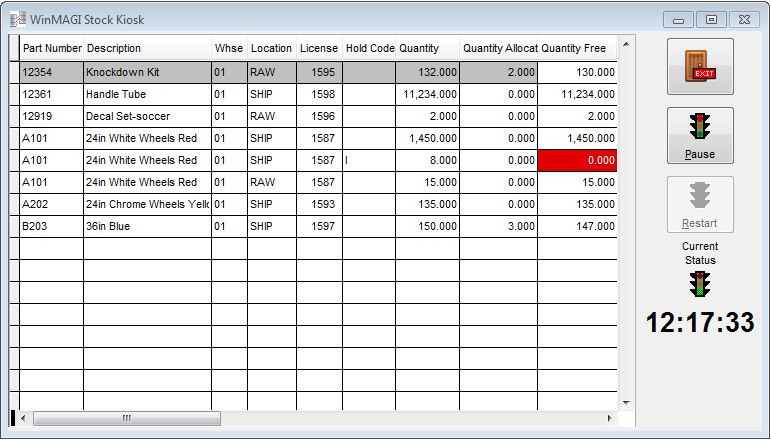This screenshot has height=441, width=771.
Task: Close the Stock Kiosk window
Action: tap(744, 20)
